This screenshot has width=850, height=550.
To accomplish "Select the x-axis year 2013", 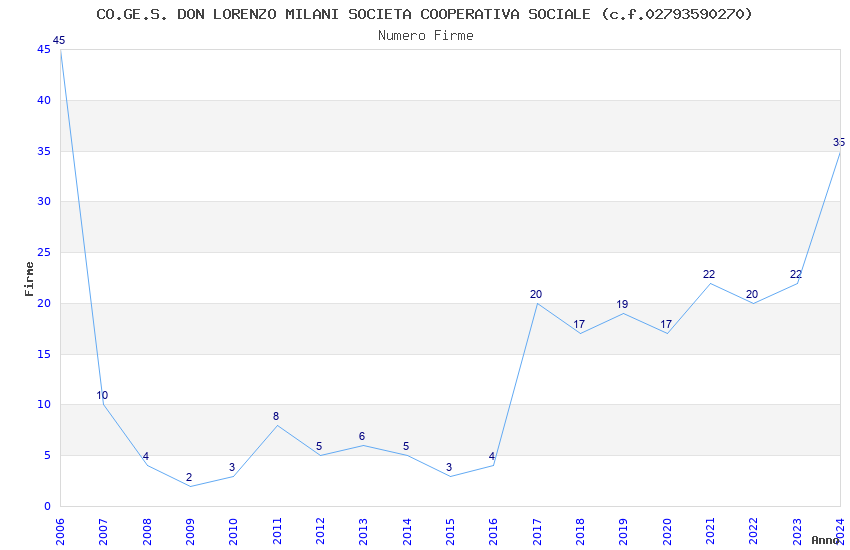I will 363,532.
